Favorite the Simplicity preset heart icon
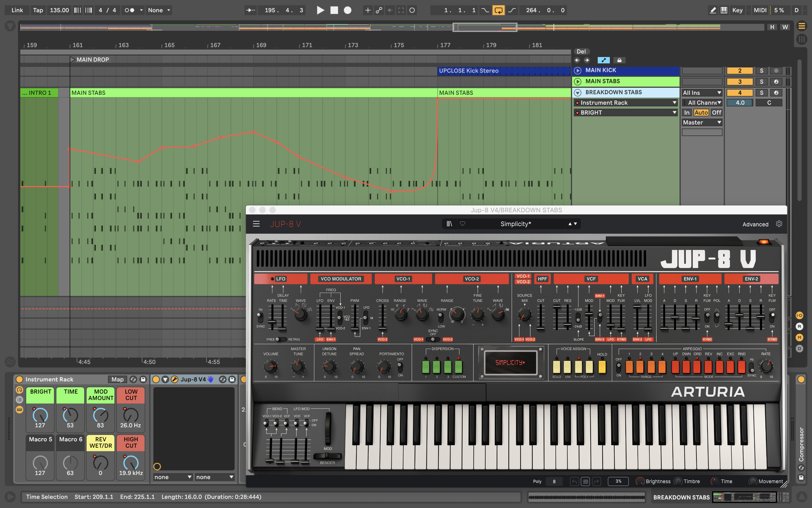 [462, 224]
